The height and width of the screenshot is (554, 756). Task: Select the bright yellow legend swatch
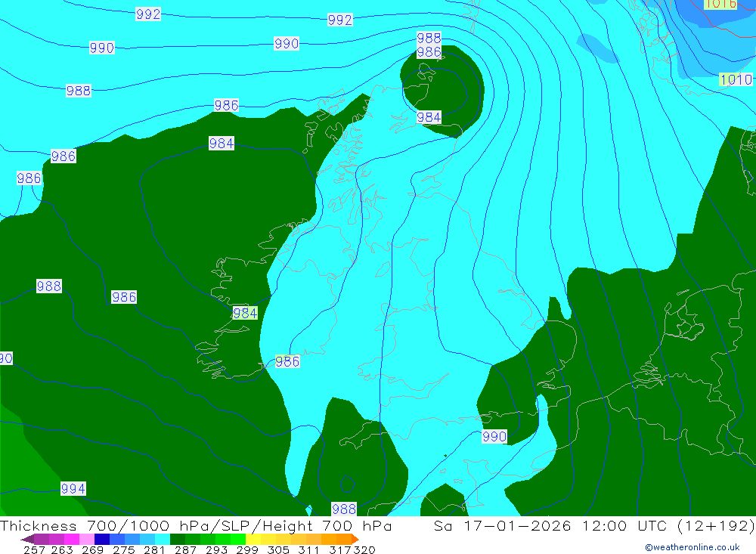(x=253, y=539)
